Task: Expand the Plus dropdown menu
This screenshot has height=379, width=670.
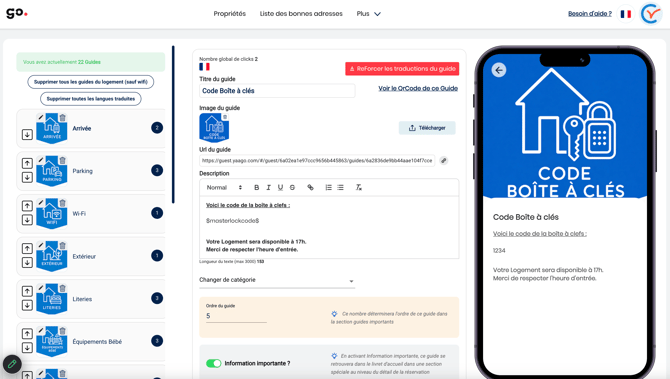Action: (368, 14)
